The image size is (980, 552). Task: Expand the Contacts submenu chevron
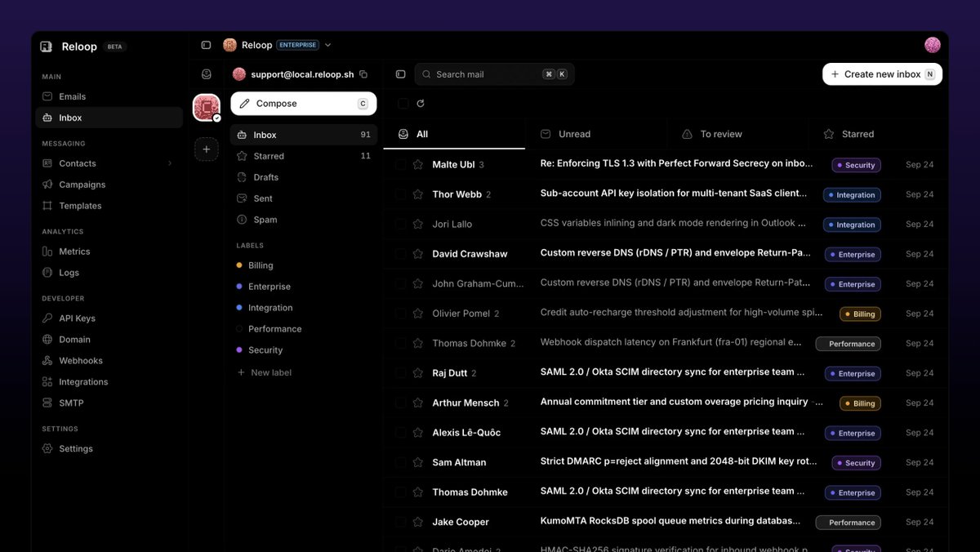point(170,163)
